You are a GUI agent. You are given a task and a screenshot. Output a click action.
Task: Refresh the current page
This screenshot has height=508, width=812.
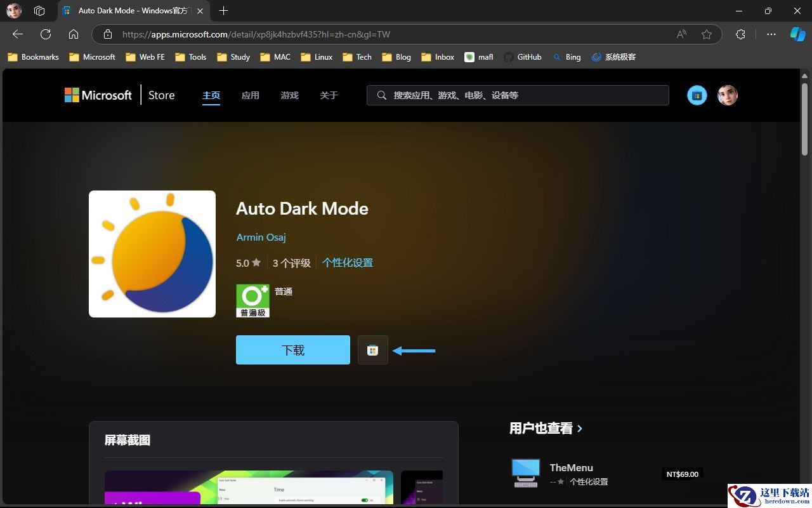(x=46, y=34)
